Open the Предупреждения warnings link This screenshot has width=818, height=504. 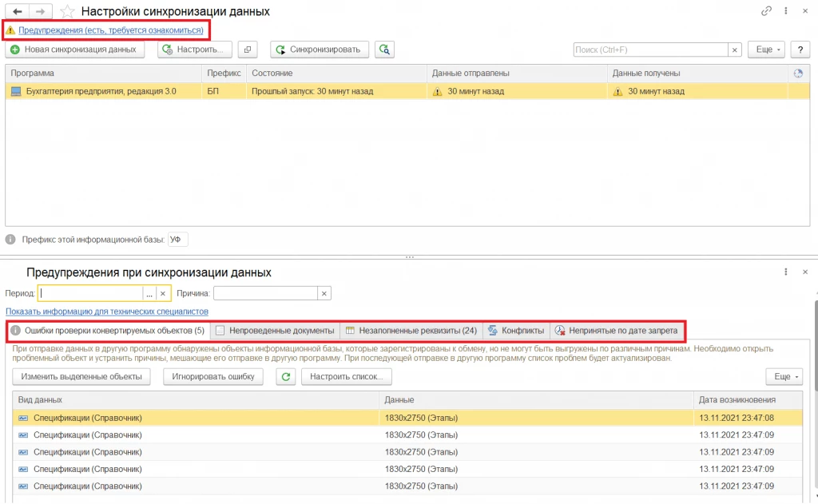click(111, 30)
